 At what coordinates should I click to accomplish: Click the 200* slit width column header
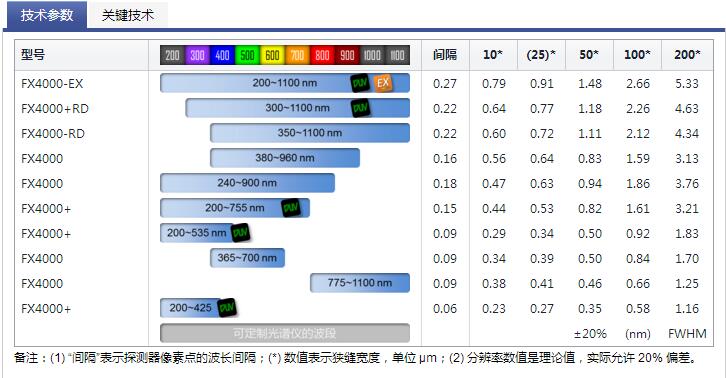687,55
